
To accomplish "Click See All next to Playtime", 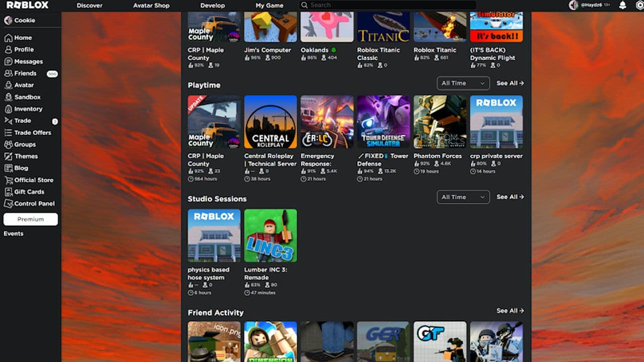I will pos(510,83).
